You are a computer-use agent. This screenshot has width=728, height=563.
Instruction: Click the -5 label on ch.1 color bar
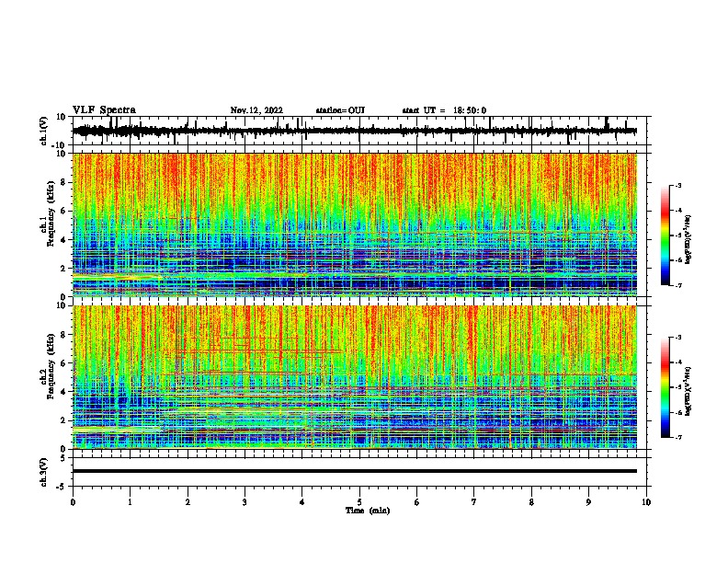click(678, 236)
